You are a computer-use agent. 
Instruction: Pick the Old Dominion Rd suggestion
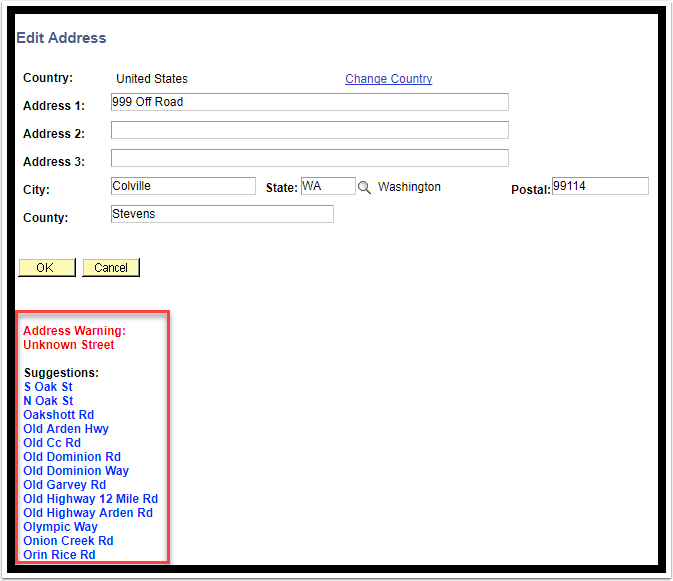[x=72, y=457]
